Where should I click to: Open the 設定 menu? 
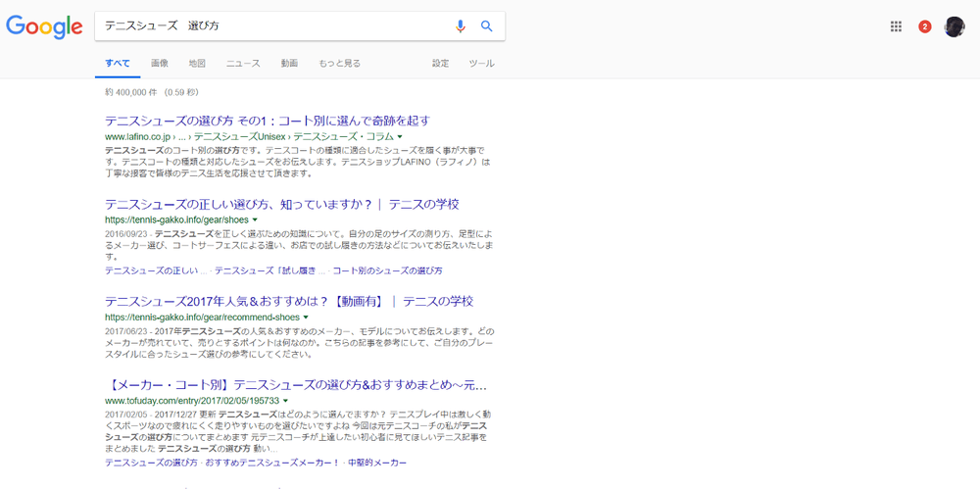pyautogui.click(x=441, y=64)
